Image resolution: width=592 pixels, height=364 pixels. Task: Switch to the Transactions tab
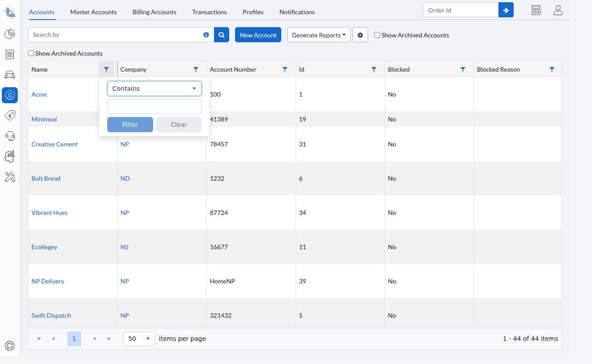pos(209,12)
